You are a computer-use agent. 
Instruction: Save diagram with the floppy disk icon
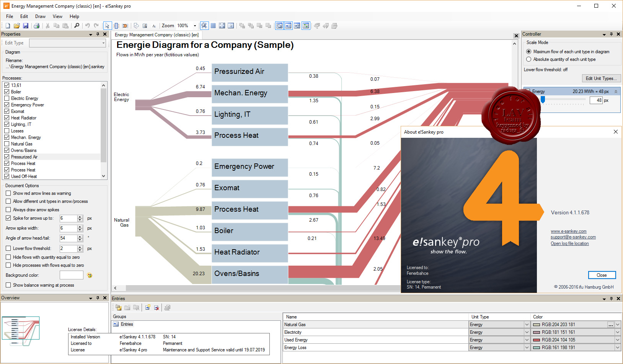click(26, 26)
